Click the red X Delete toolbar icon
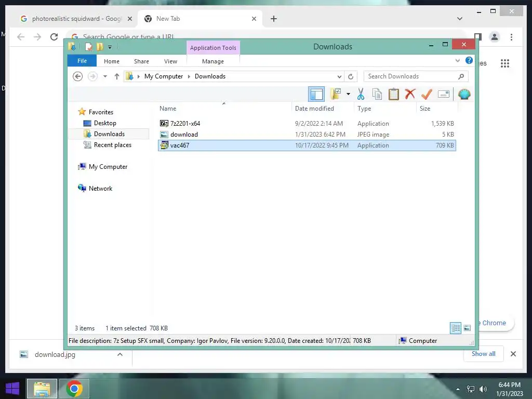 410,94
